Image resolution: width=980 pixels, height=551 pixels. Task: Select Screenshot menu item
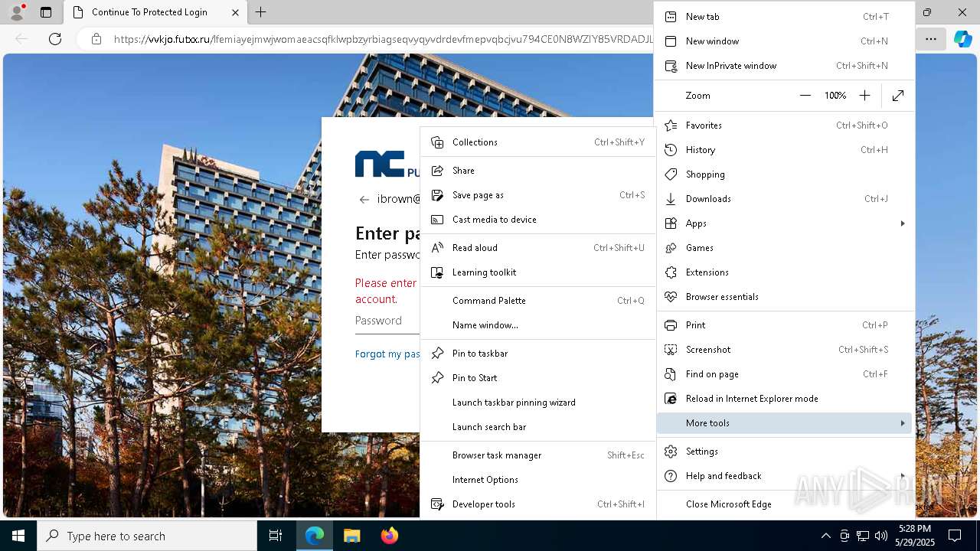(x=786, y=350)
